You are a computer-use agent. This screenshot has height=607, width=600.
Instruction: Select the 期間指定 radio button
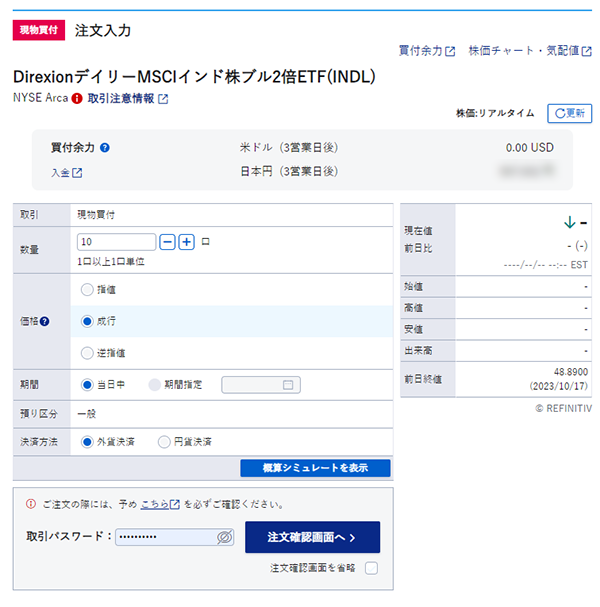(x=154, y=384)
